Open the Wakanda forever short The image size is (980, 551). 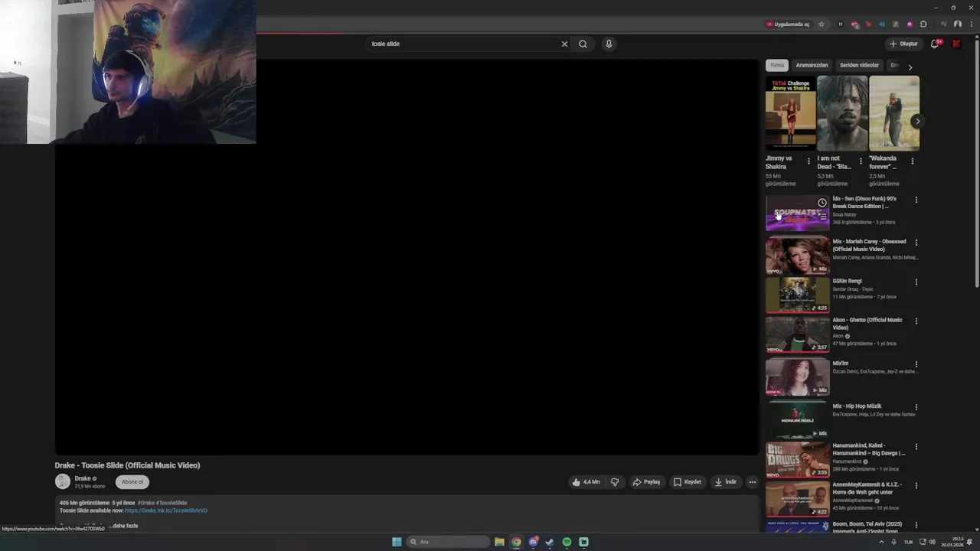tap(894, 112)
